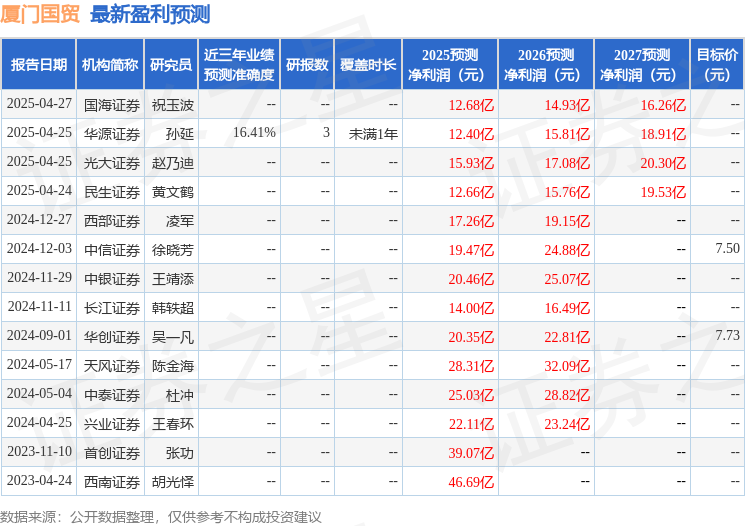Select the 华源证券 institution cell

click(x=112, y=134)
